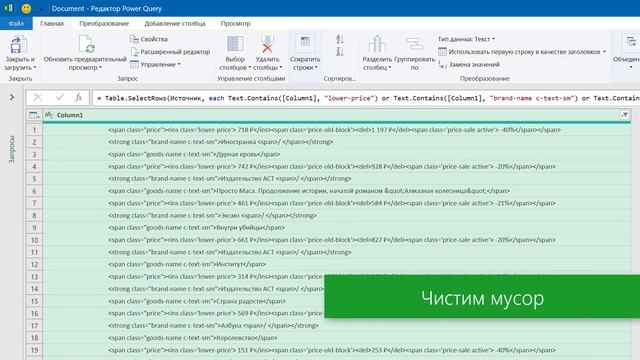
Task: Click the ABC data type icon of Column1
Action: tap(49, 115)
